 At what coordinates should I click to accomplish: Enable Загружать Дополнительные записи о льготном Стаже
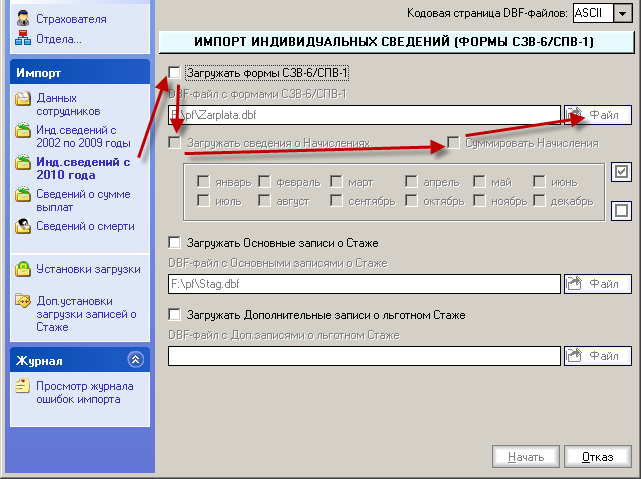point(174,315)
